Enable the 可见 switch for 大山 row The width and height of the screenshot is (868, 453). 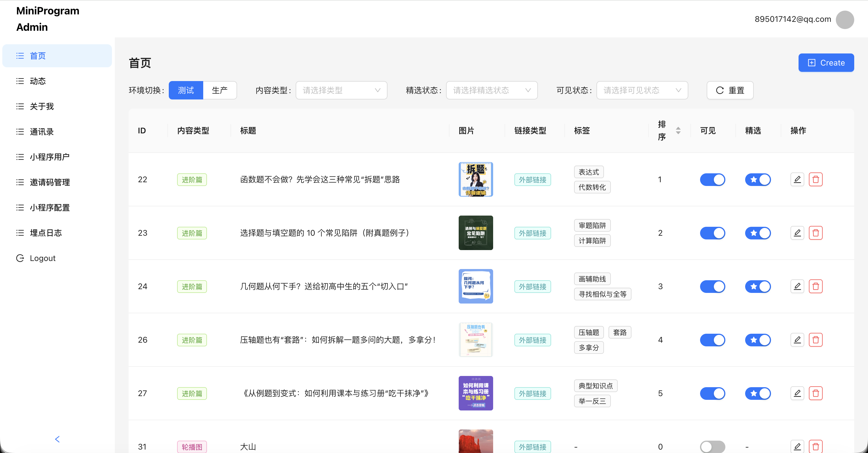[712, 447]
